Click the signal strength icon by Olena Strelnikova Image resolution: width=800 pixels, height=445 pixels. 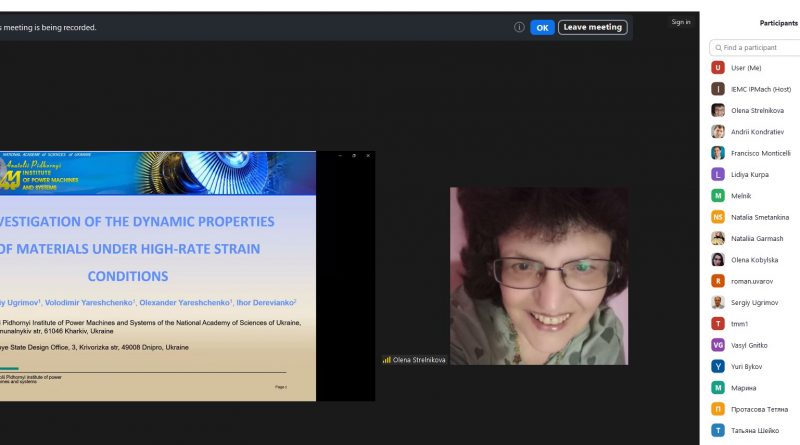pyautogui.click(x=386, y=360)
